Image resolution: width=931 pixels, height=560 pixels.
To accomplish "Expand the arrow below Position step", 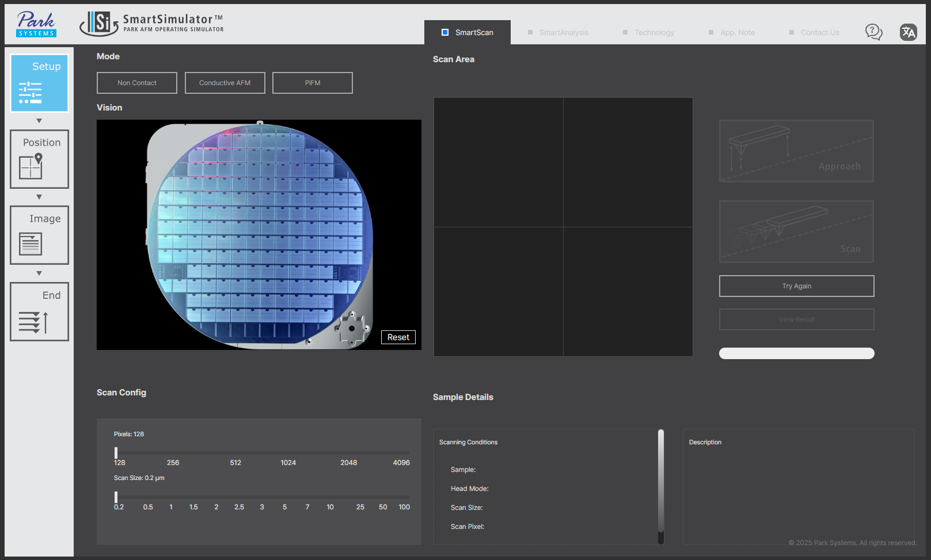I will (x=39, y=196).
